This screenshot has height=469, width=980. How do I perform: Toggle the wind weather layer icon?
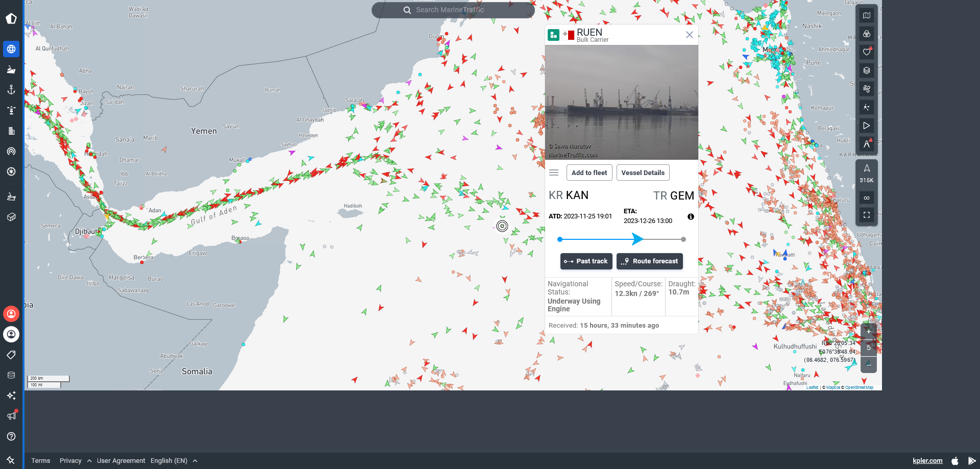(x=867, y=89)
